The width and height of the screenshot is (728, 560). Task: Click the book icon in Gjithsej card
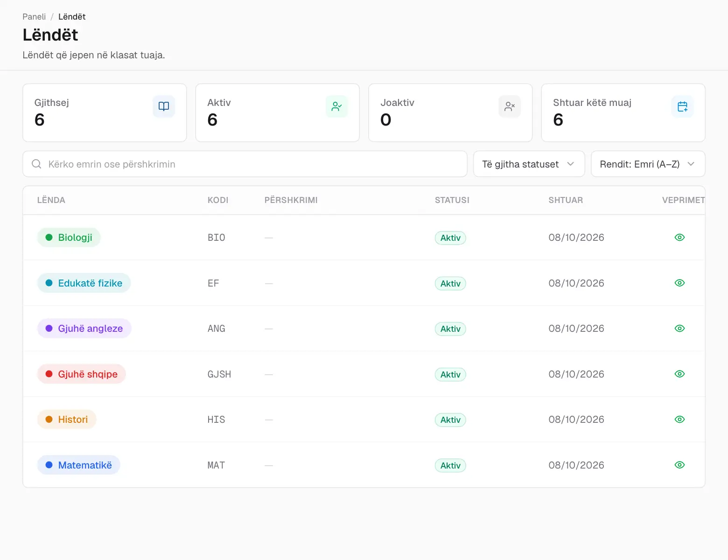(164, 106)
